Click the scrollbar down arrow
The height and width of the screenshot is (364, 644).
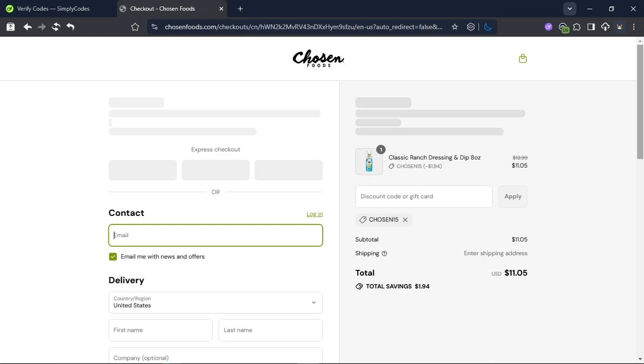tap(640, 359)
